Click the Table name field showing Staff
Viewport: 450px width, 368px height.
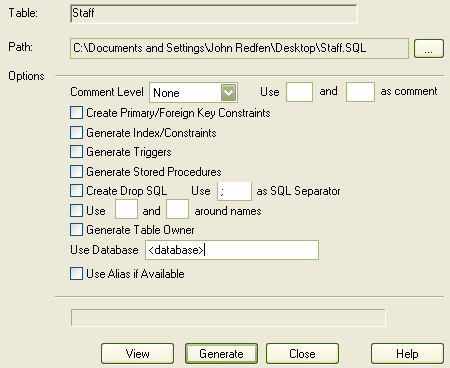214,14
